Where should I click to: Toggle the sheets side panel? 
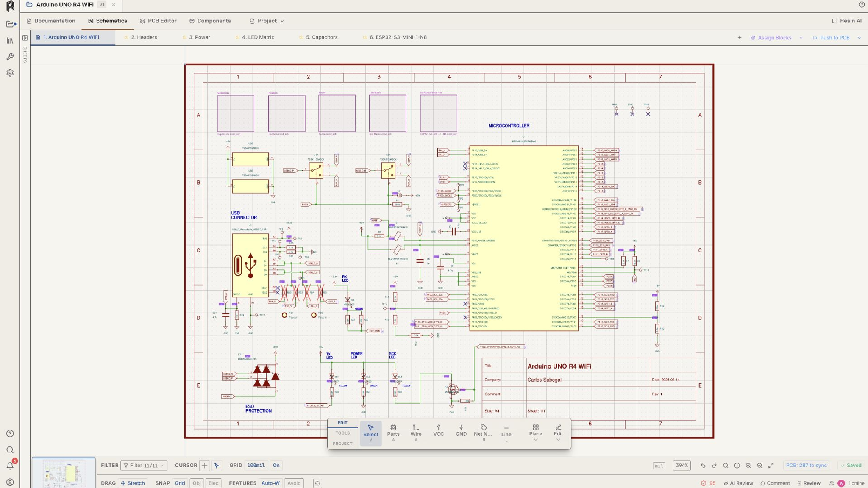point(25,38)
